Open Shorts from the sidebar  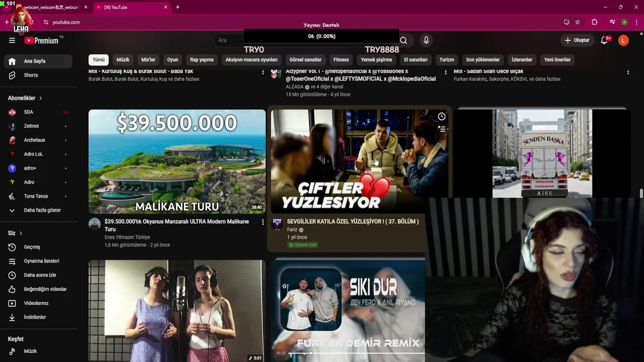coord(39,75)
